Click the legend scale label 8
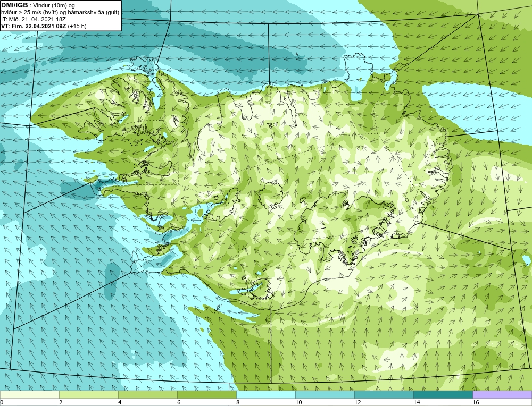The image size is (532, 406). pos(238,402)
